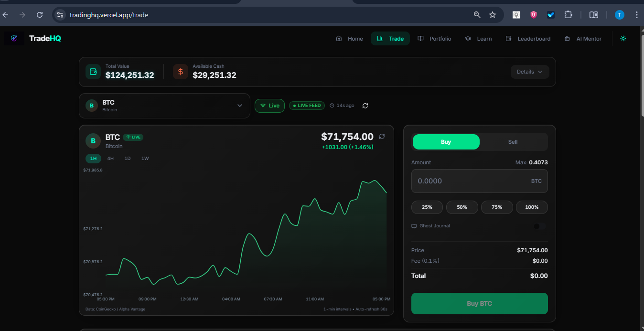Click the refresh icon beside the BTC price
Screen dimensions: 644x331
pyautogui.click(x=382, y=136)
